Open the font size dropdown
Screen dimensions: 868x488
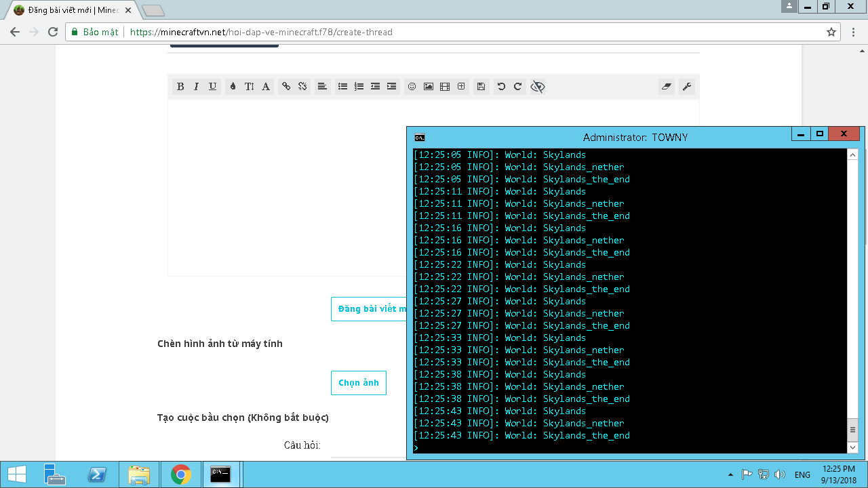(x=249, y=87)
